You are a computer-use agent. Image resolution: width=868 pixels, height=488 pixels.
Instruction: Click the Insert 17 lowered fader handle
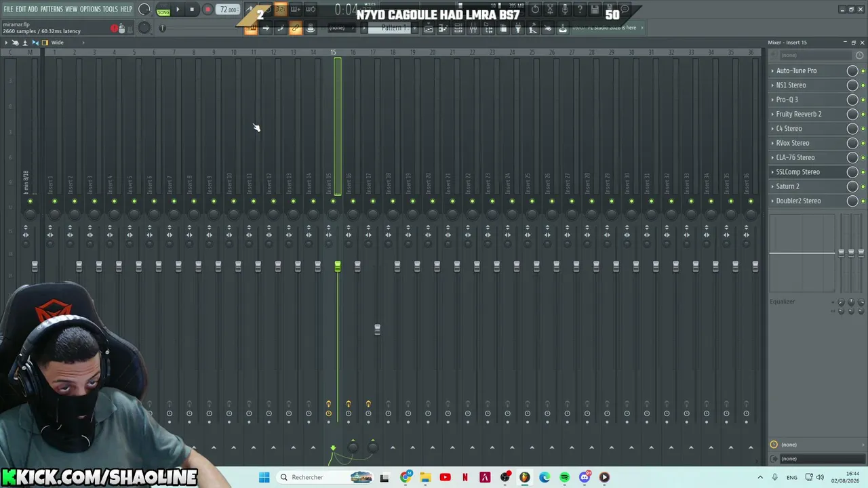(x=377, y=329)
